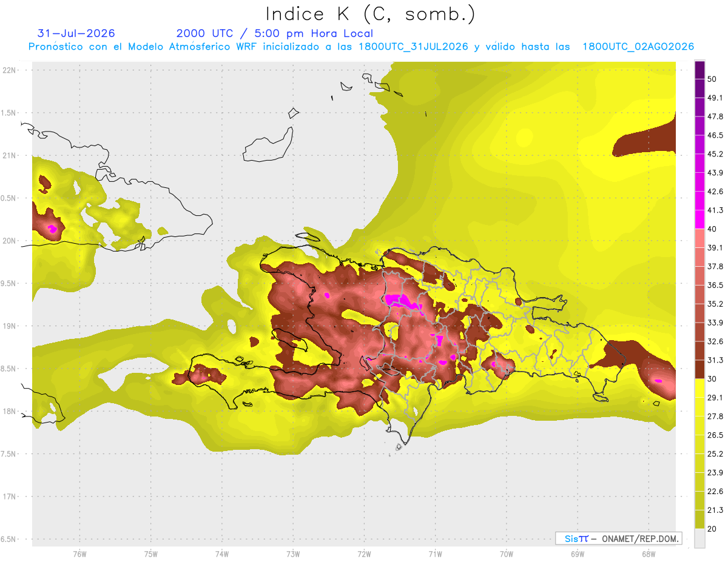Select the "25.2" colorbar label

pyautogui.click(x=715, y=454)
